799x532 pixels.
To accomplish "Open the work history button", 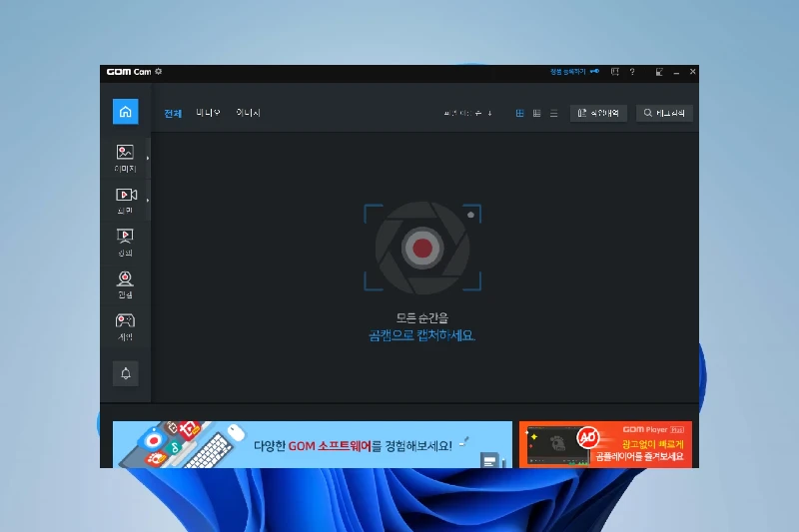I will tap(598, 113).
